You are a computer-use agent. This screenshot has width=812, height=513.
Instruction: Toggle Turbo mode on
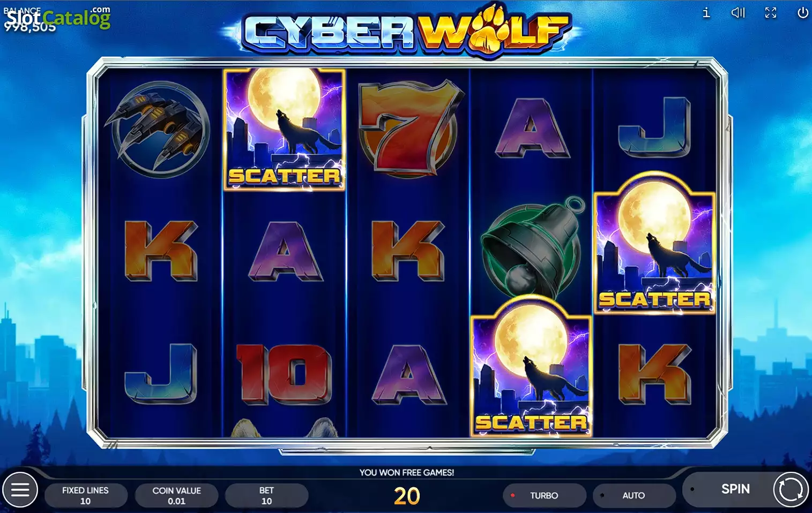tap(544, 495)
